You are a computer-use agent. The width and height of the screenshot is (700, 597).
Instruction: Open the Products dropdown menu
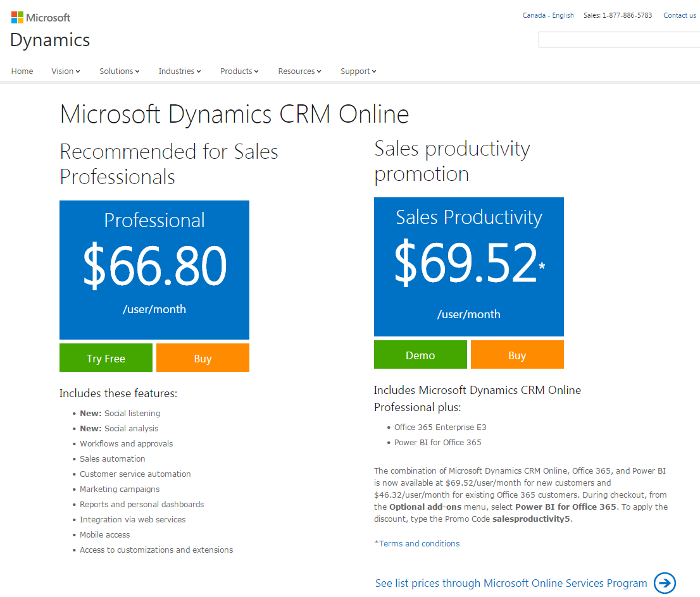tap(239, 71)
